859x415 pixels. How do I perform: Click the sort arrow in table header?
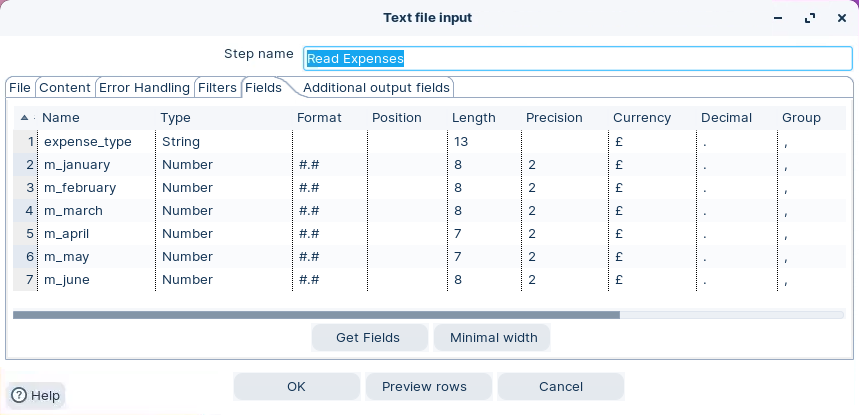(24, 118)
